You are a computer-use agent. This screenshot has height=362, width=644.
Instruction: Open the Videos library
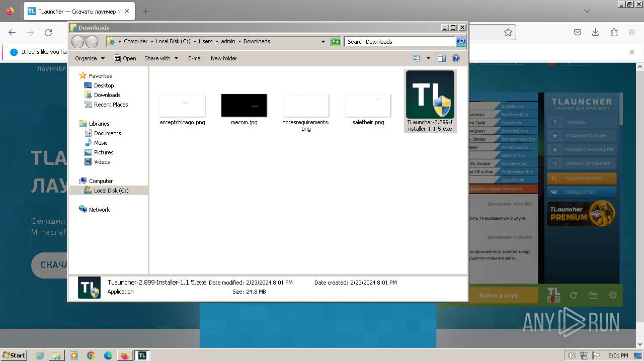(x=102, y=162)
